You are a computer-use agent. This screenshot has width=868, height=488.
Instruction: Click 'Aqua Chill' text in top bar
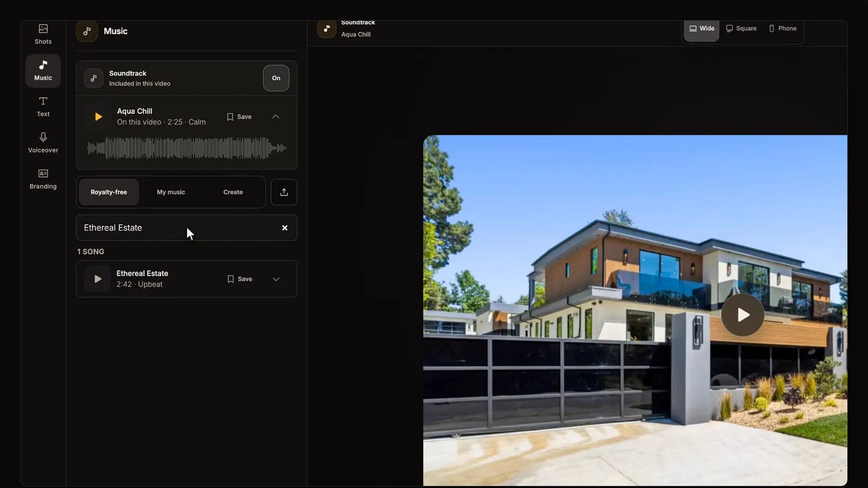point(356,34)
